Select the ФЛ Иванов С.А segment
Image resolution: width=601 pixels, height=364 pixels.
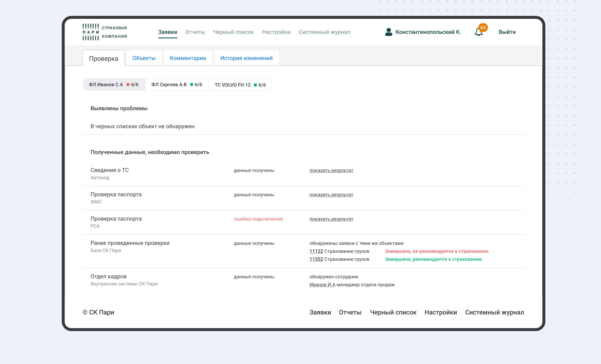(x=114, y=85)
